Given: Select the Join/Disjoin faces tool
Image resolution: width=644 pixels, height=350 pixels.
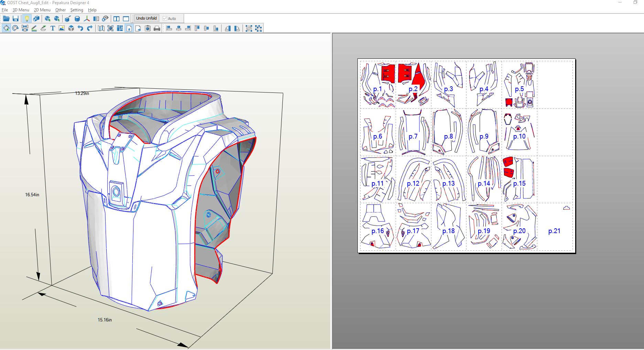Looking at the screenshot, I should tap(25, 28).
